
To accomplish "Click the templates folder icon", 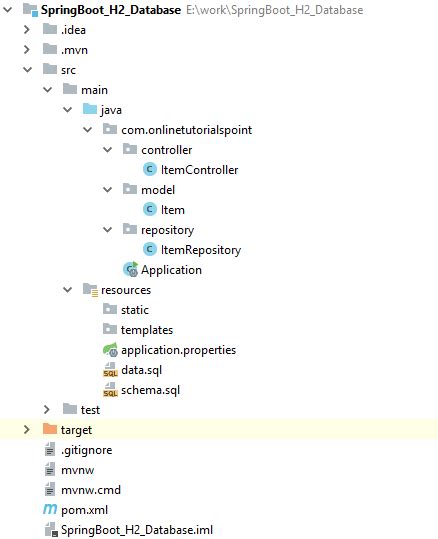I will point(110,329).
